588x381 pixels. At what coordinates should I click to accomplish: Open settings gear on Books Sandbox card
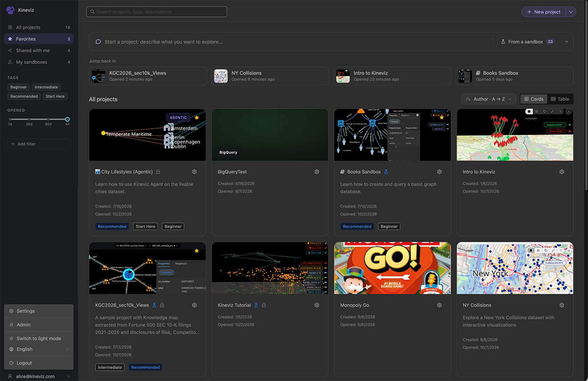[x=439, y=172]
